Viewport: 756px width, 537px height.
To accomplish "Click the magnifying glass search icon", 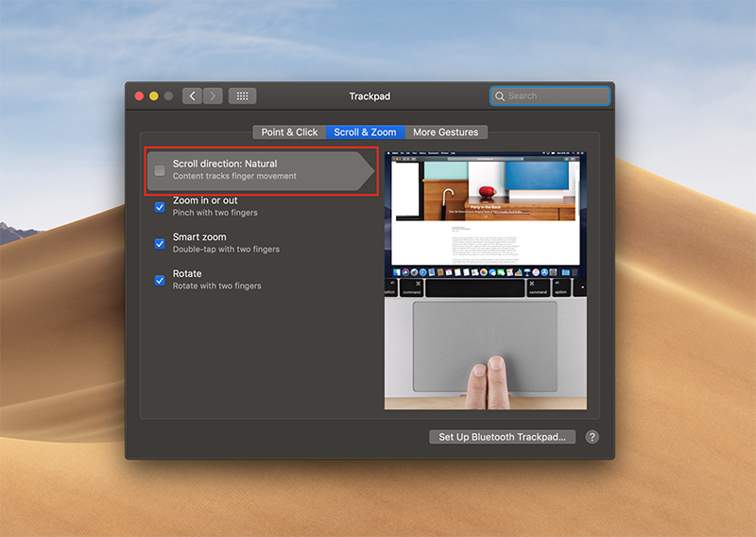I will (500, 96).
